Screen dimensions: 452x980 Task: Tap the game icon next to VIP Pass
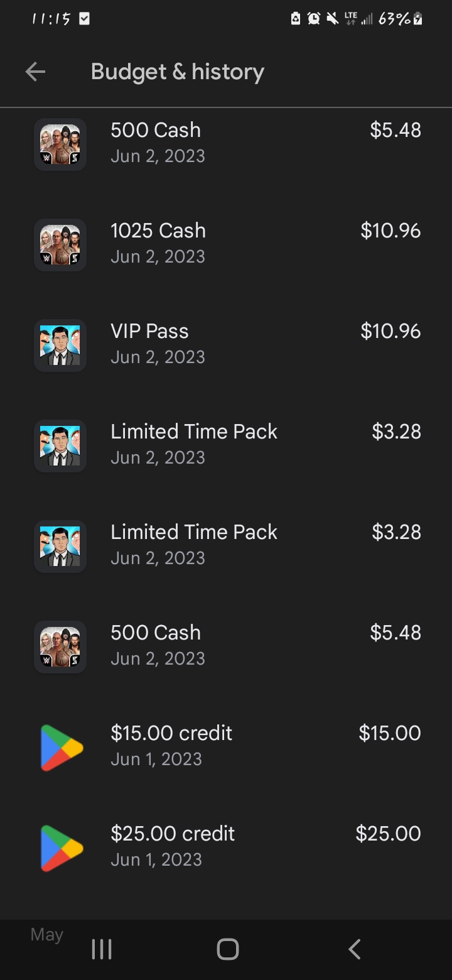60,345
